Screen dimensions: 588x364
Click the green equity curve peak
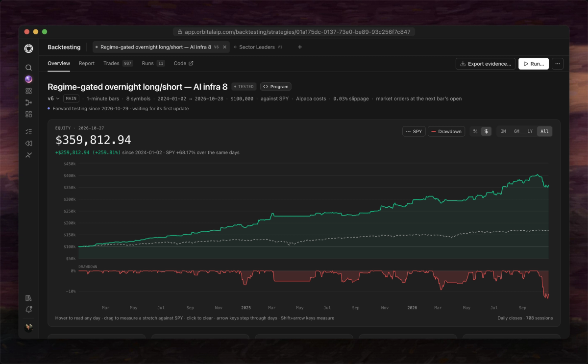[538, 175]
